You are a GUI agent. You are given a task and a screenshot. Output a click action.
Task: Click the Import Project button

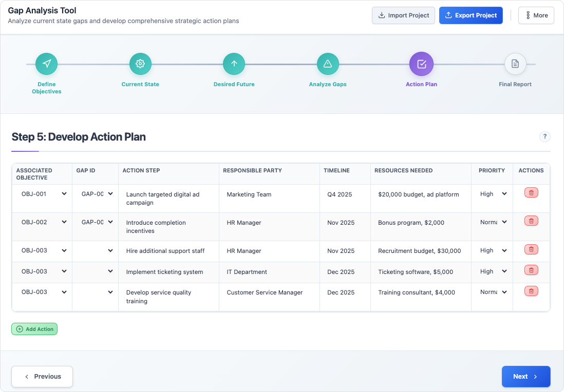point(403,15)
